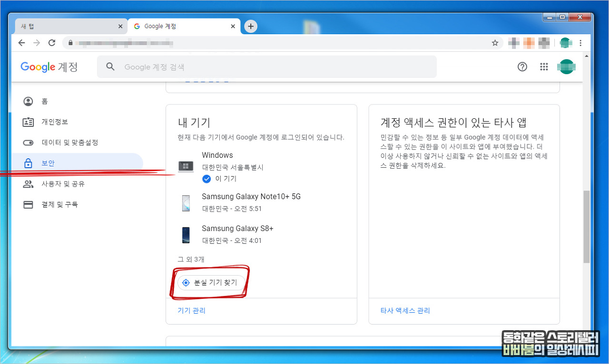Open '데이터 및 맞춤설정' in the sidebar

pyautogui.click(x=77, y=143)
